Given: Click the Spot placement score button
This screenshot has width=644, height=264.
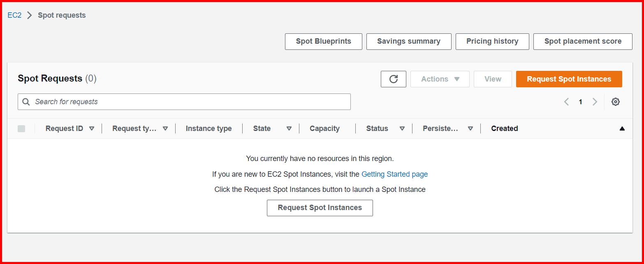Looking at the screenshot, I should pos(582,41).
